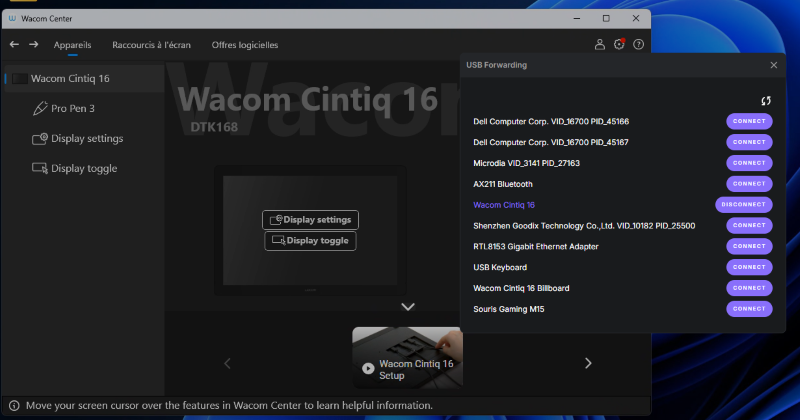This screenshot has width=800, height=420.
Task: Click the Wacom Cintiq 16 Billboard label
Action: pyautogui.click(x=521, y=288)
